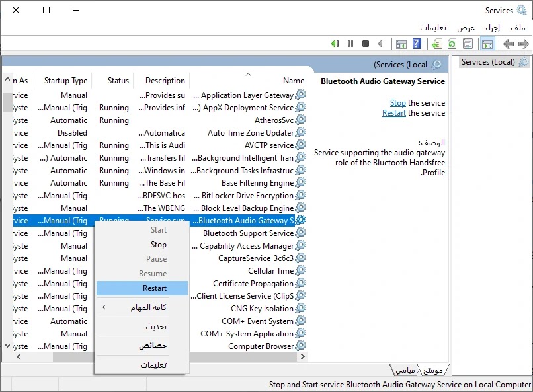Image resolution: width=533 pixels, height=392 pixels.
Task: Click gear icon beside Bluetooth Support Service
Action: (300, 233)
